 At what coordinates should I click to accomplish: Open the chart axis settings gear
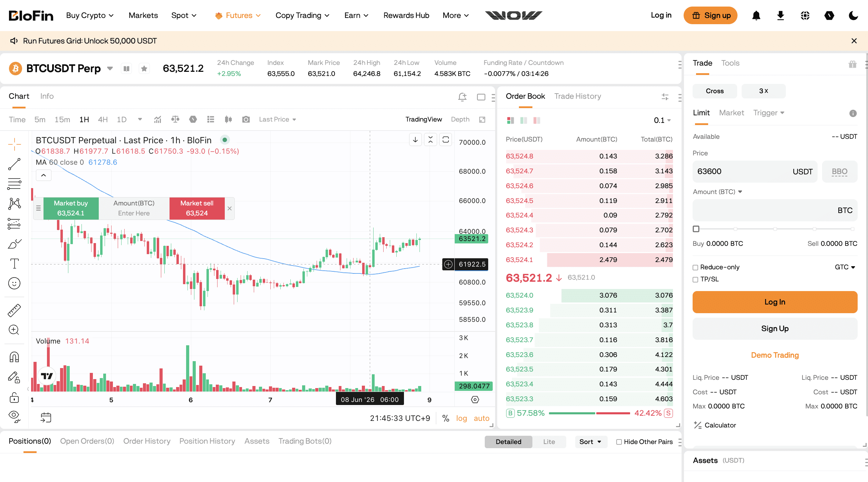point(475,399)
